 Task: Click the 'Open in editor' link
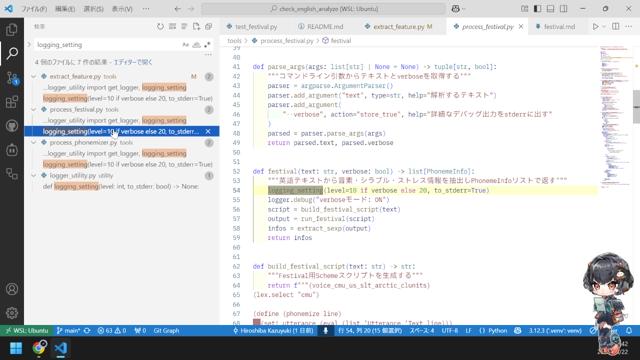tap(133, 62)
